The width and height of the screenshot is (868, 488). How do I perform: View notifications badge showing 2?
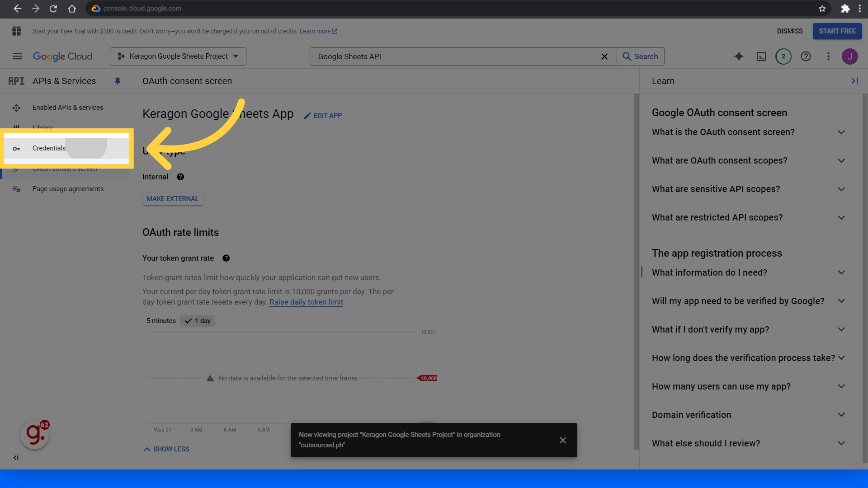783,56
